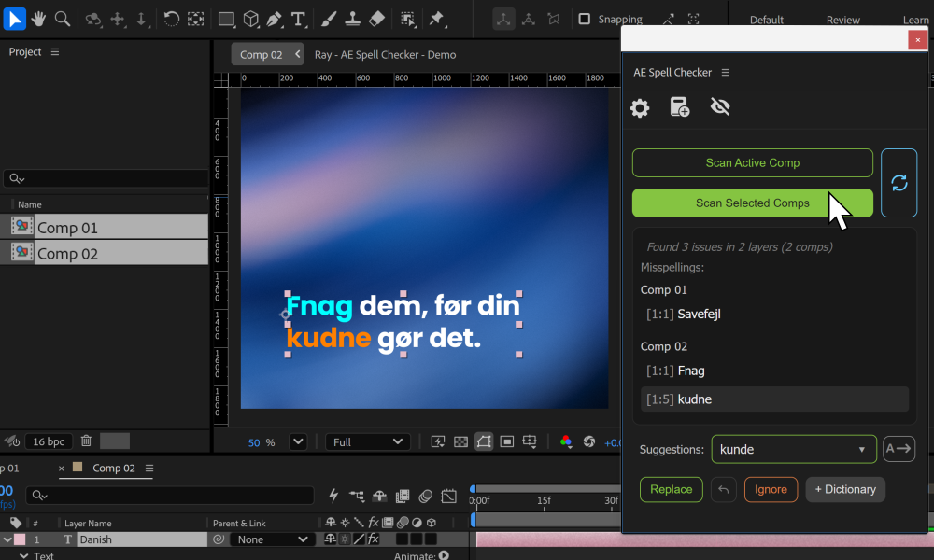Enable Local Axis mode

click(504, 19)
